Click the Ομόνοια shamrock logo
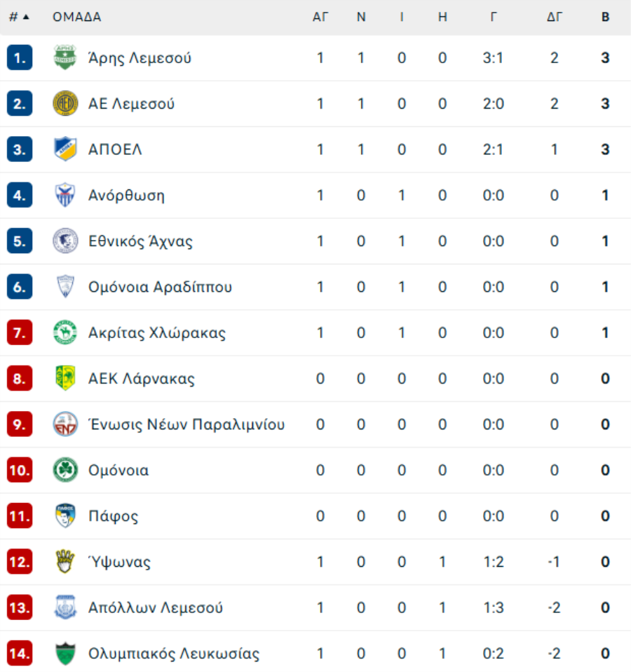The image size is (631, 672). (65, 470)
